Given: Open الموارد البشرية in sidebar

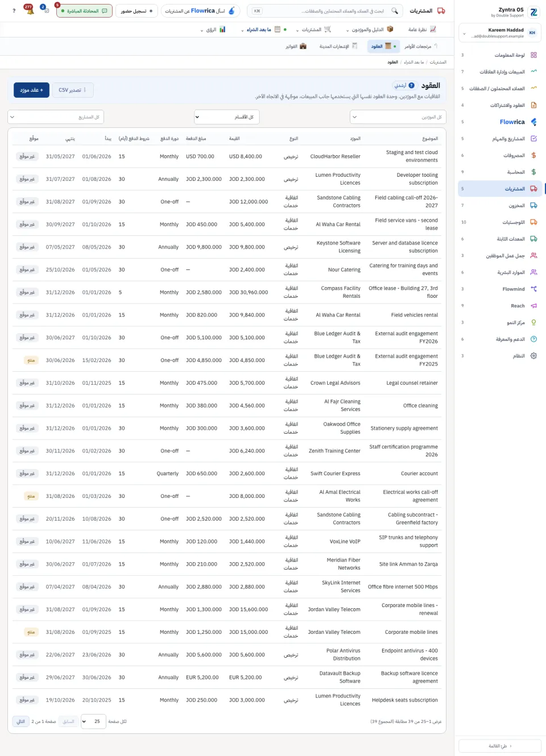Looking at the screenshot, I should pyautogui.click(x=500, y=272).
